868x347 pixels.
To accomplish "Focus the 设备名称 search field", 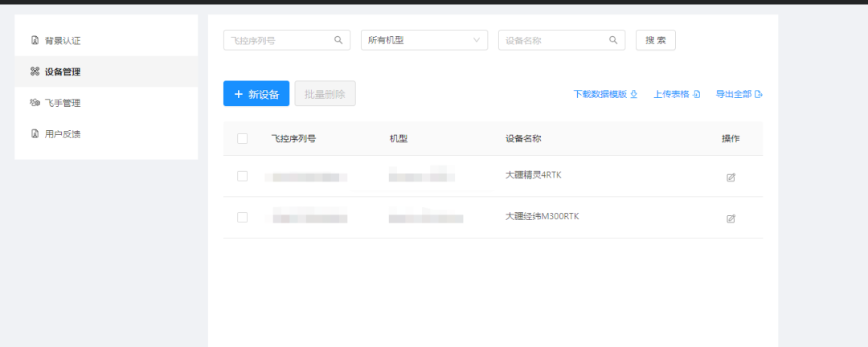I will click(x=562, y=40).
